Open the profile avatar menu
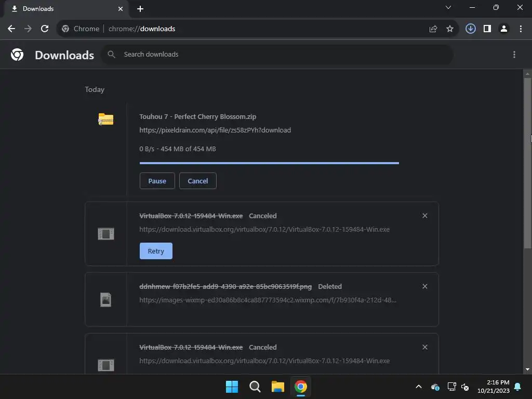Viewport: 532px width, 399px height. (504, 29)
